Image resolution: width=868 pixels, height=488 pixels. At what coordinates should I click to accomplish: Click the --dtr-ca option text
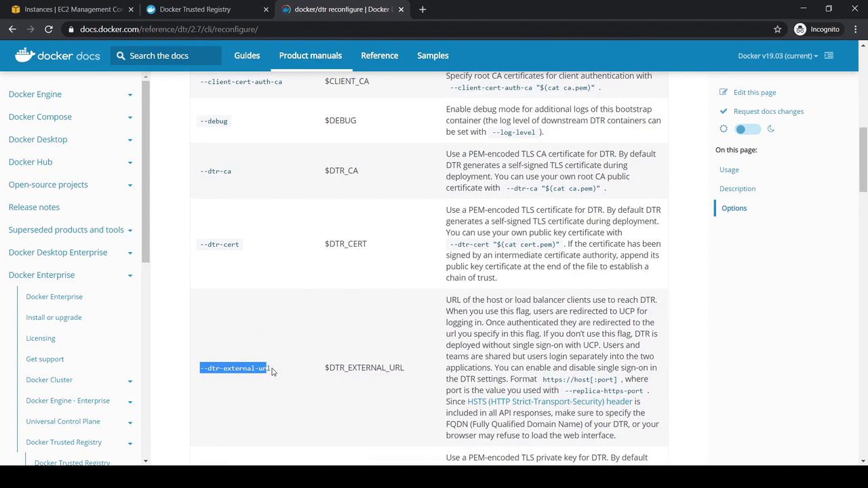coord(216,171)
